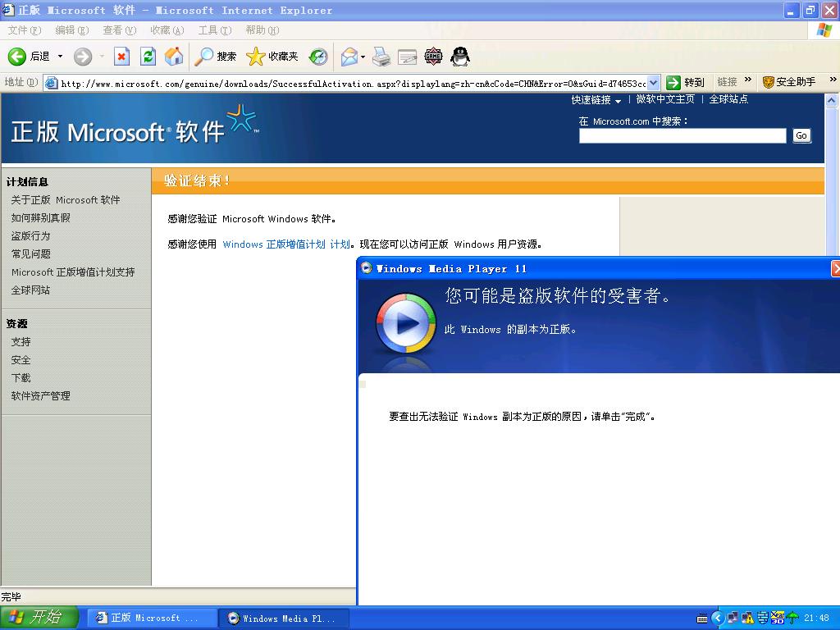The image size is (840, 630).
Task: Expand the address bar dropdown arrow
Action: pos(653,83)
